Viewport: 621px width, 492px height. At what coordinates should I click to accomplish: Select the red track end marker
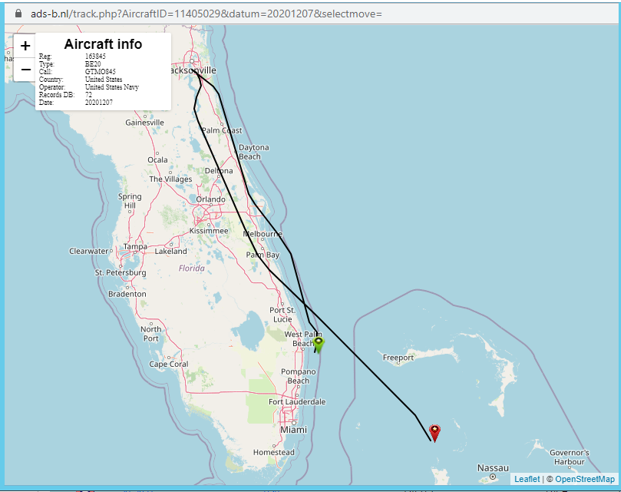click(x=435, y=433)
